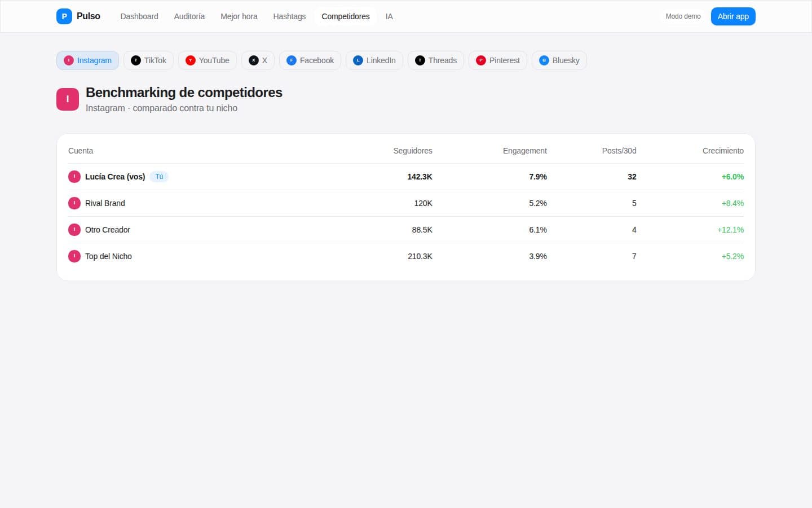Select the Instagram platform chip label

tap(94, 60)
